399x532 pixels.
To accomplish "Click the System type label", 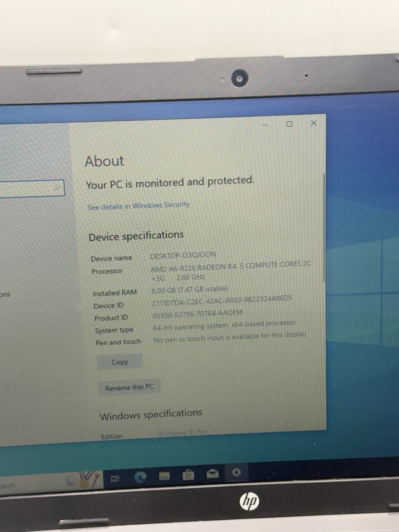I will click(x=114, y=330).
